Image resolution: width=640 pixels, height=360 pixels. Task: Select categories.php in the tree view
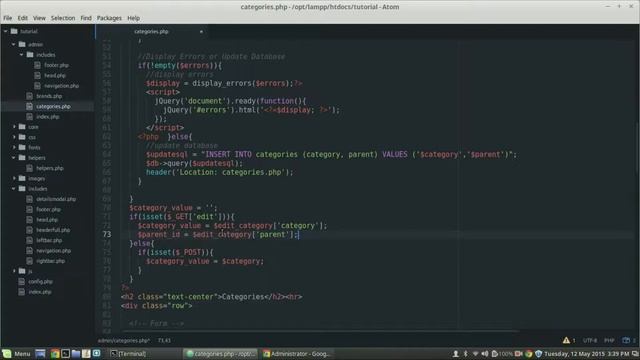pos(53,107)
